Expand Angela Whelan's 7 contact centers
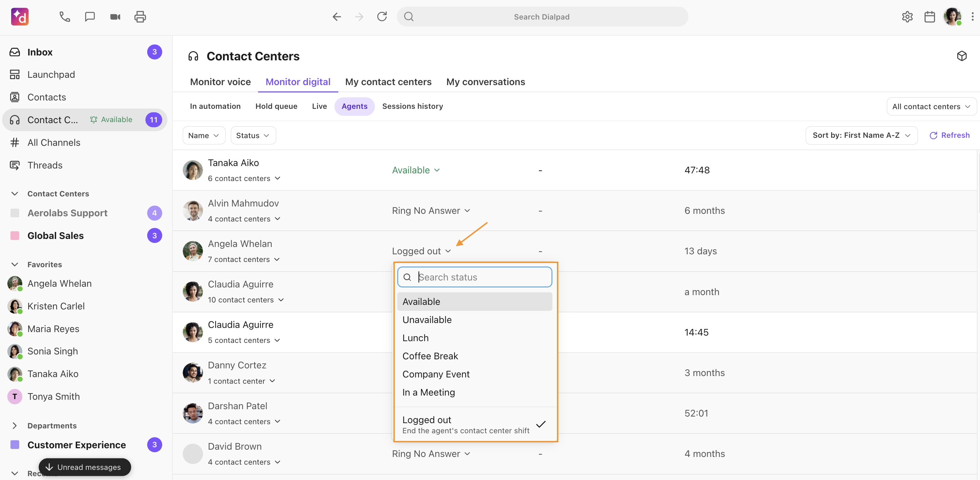This screenshot has width=980, height=480. pos(243,259)
